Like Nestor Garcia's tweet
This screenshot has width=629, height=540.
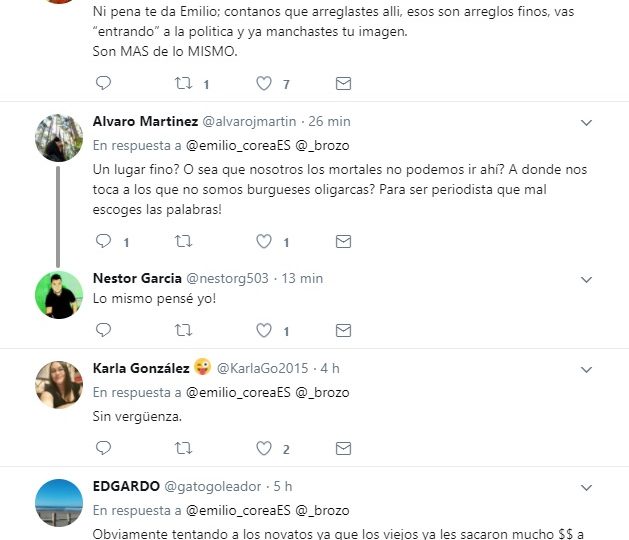(264, 331)
